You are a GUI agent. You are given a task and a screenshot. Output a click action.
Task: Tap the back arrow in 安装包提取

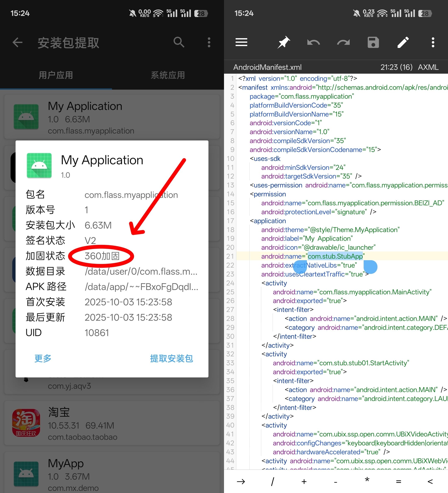pyautogui.click(x=17, y=43)
